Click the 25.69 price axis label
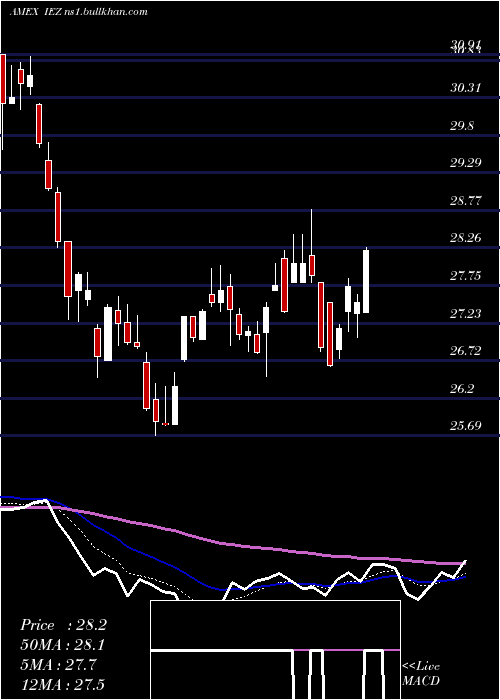 [x=466, y=425]
